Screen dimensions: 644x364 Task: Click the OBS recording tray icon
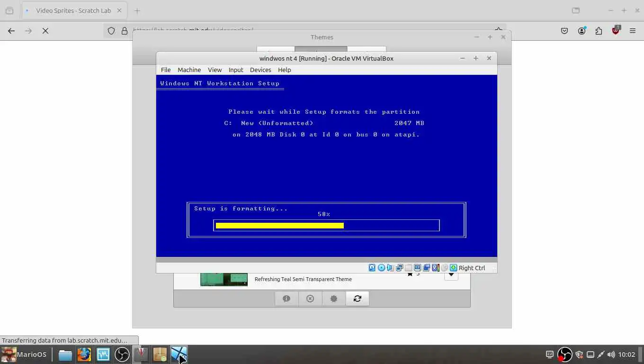click(564, 355)
